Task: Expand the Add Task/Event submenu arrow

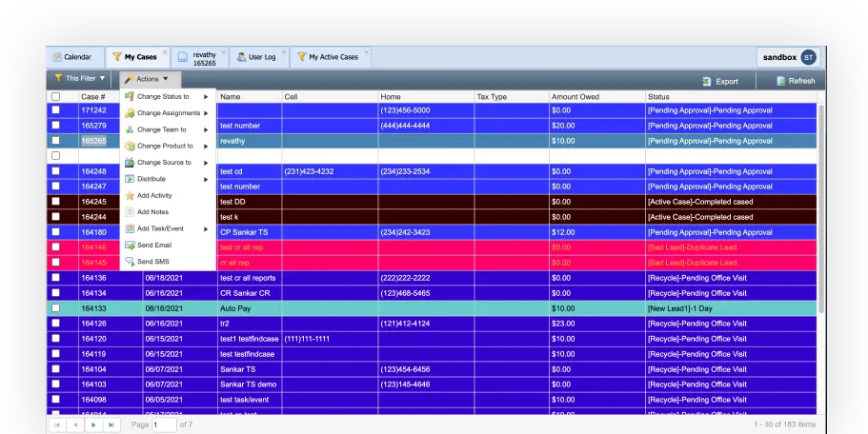Action: coord(206,228)
